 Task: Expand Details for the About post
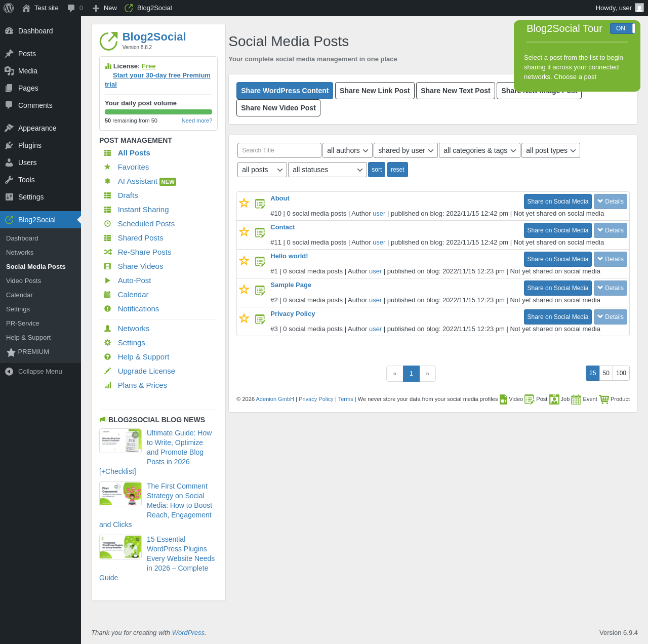[611, 202]
